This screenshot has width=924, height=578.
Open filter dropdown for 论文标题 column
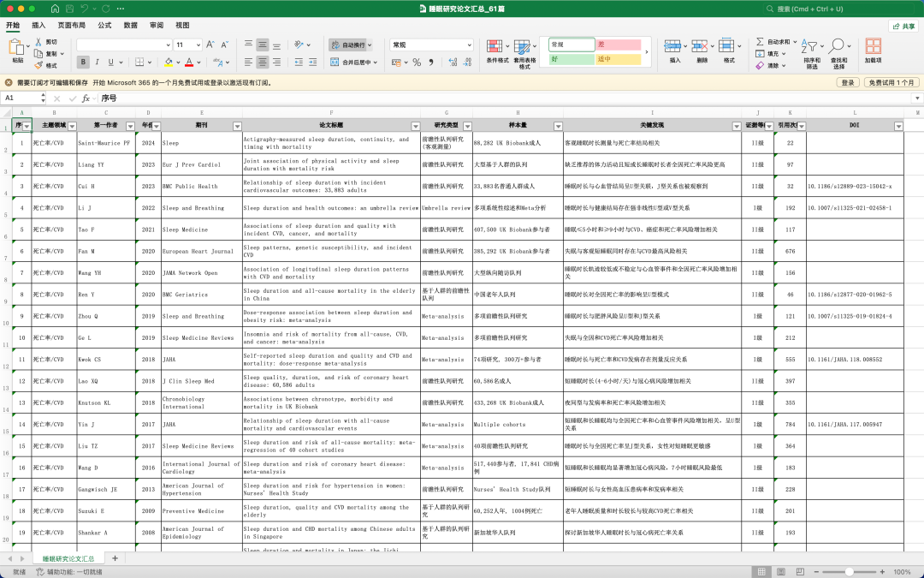[416, 126]
